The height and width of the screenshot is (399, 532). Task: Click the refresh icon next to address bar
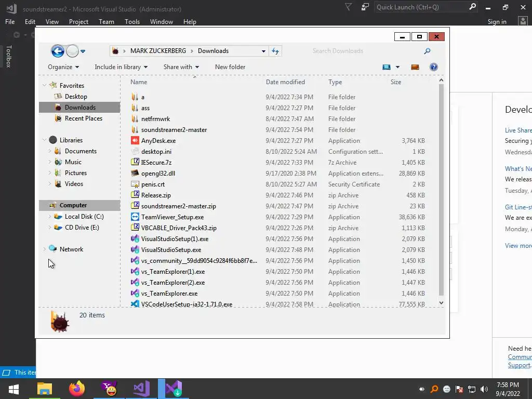275,51
